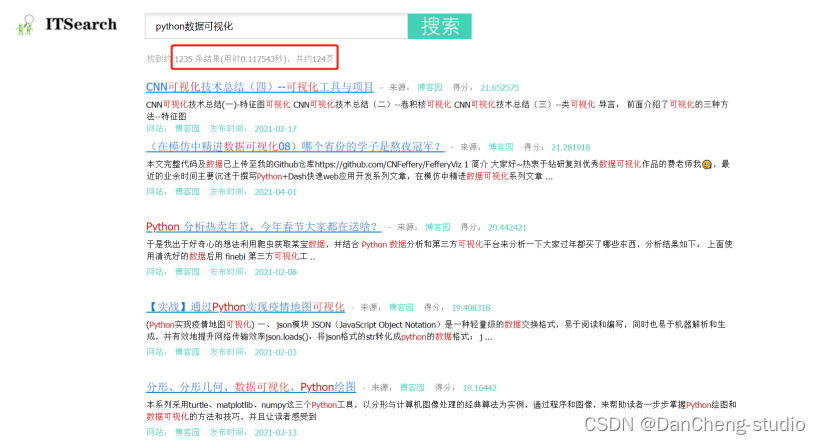
Task: Click source 博客园 next to score 19.16442
Action: click(x=412, y=388)
